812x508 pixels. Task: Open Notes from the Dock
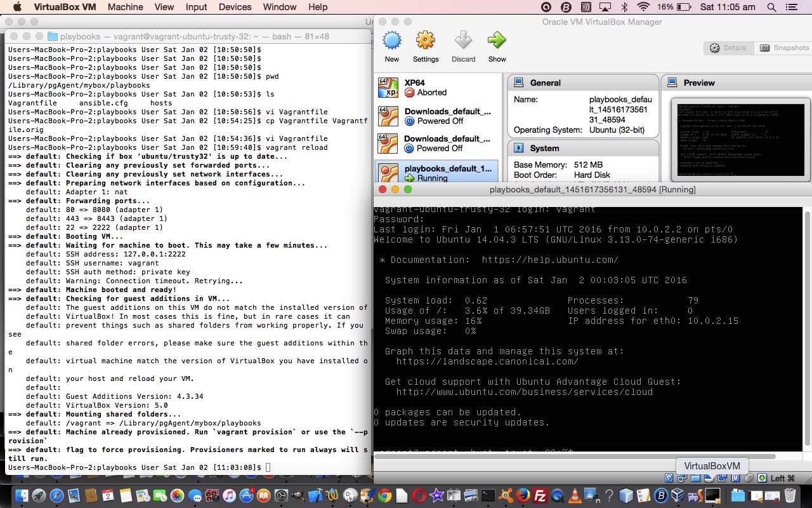(126, 495)
